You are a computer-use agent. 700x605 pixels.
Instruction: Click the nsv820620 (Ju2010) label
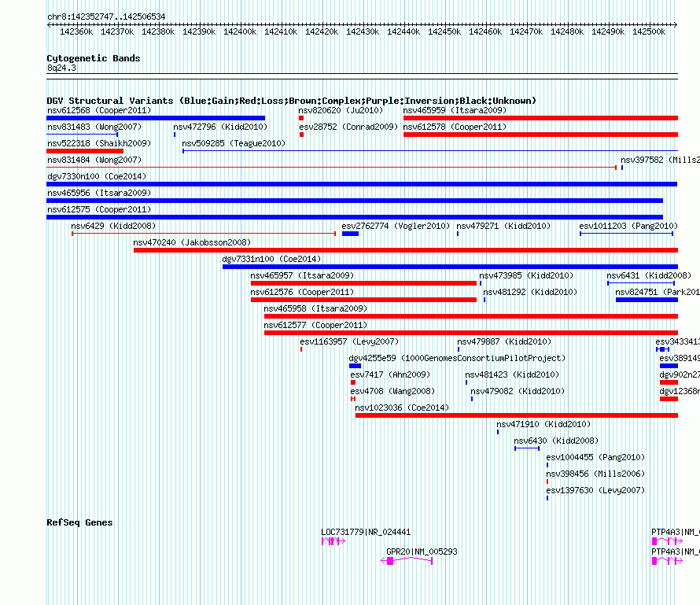[x=341, y=110]
